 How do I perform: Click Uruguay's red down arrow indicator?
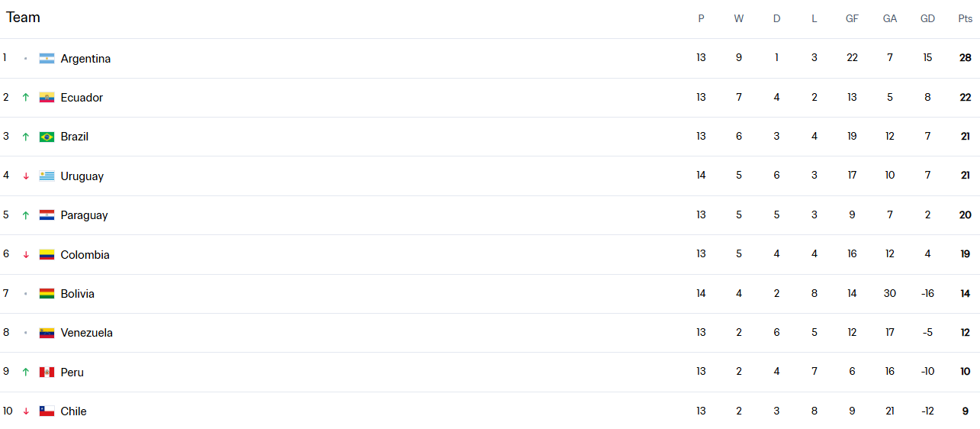click(25, 176)
